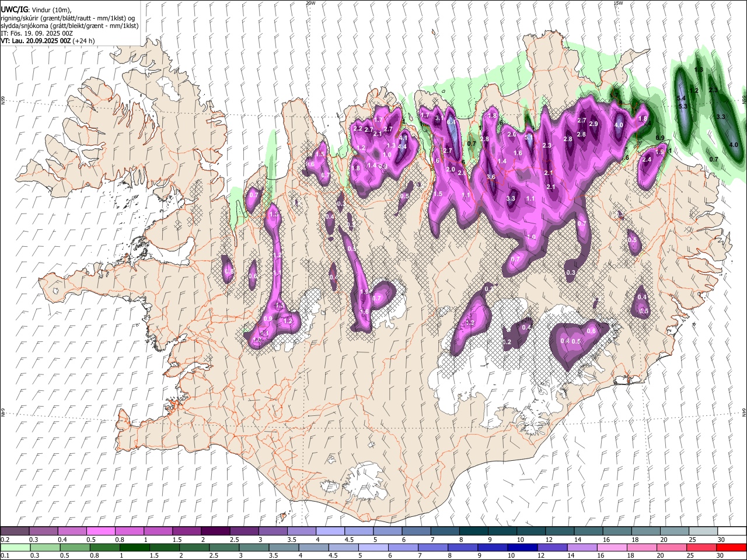Select the 2.9 snowfall value on map

tap(594, 124)
